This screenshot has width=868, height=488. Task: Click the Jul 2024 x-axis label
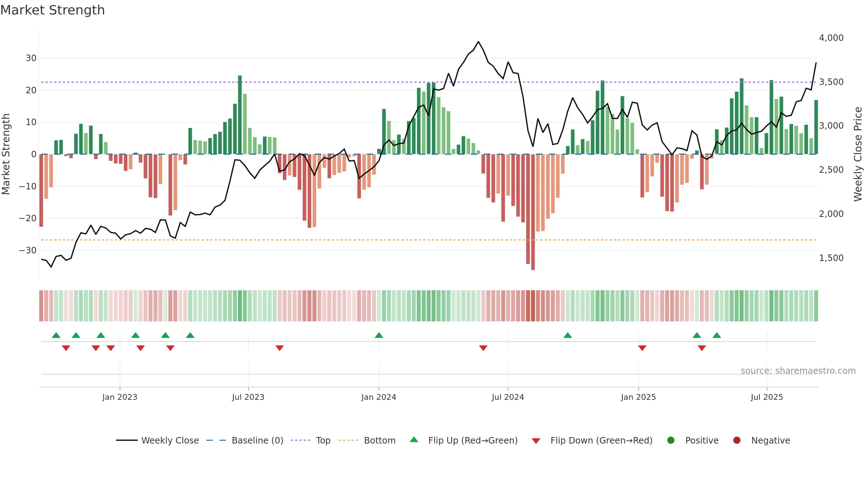508,397
